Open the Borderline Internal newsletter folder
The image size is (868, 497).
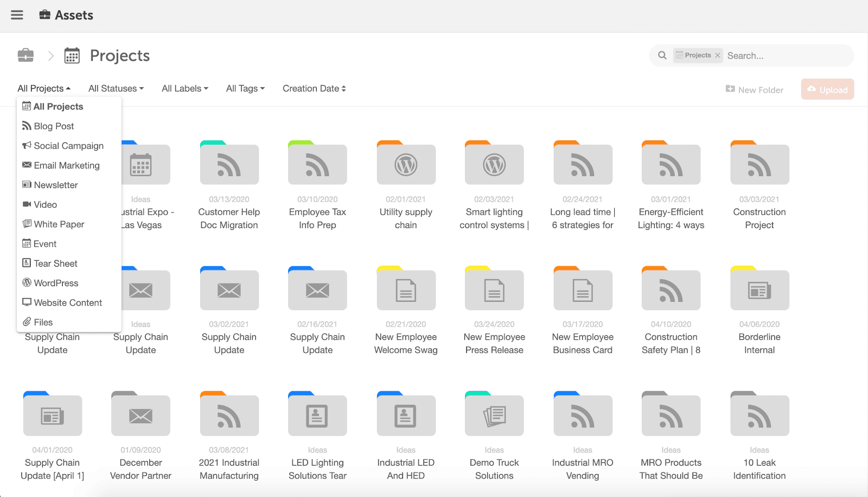759,291
